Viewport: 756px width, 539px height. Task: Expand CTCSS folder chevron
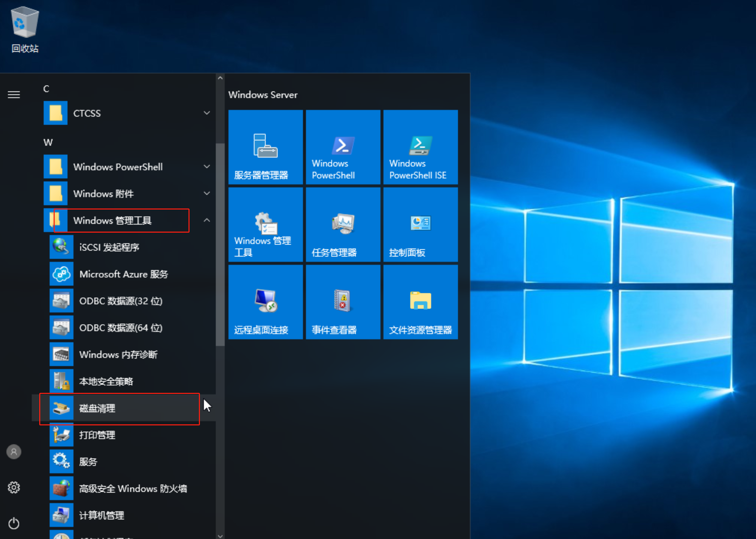[207, 113]
